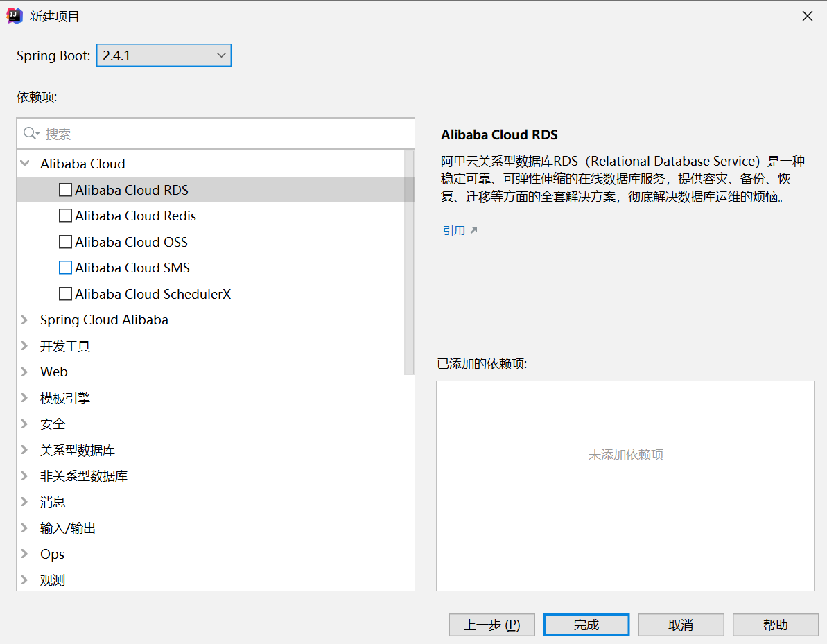827x644 pixels.
Task: Open the Spring Boot version dropdown
Action: point(164,55)
